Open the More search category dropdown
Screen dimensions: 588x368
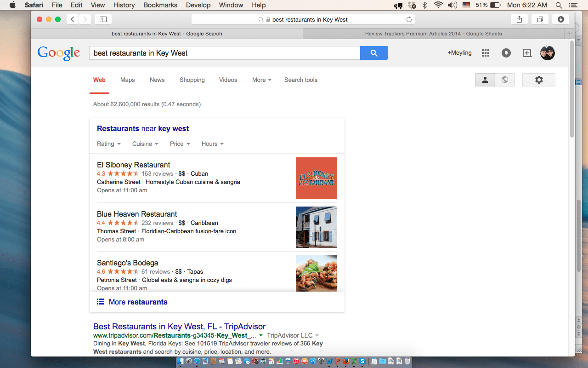(261, 80)
